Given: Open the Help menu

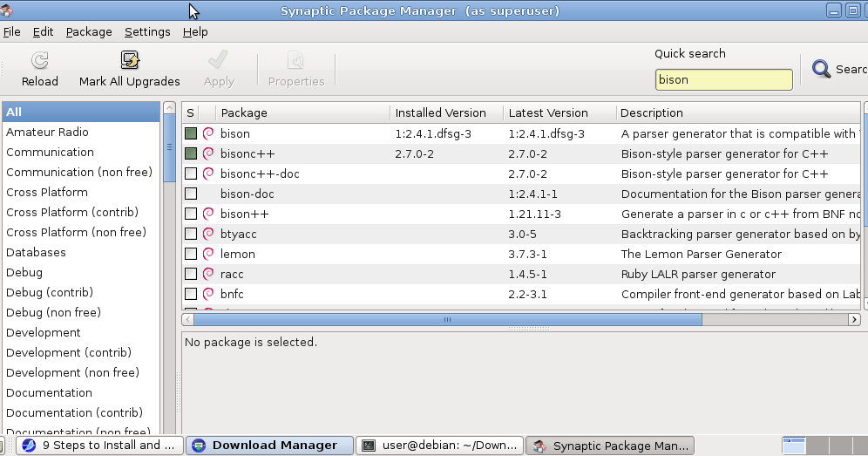Looking at the screenshot, I should tap(195, 32).
